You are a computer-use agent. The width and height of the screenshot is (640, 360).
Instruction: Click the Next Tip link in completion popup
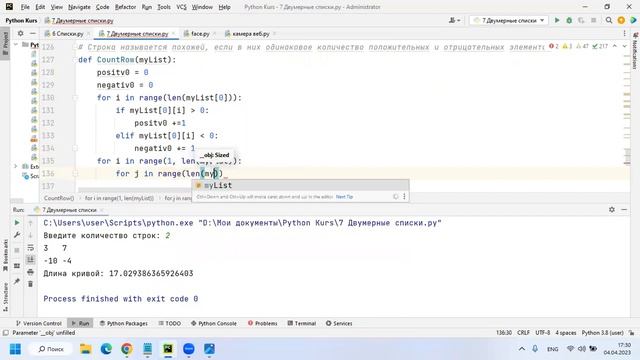point(344,197)
